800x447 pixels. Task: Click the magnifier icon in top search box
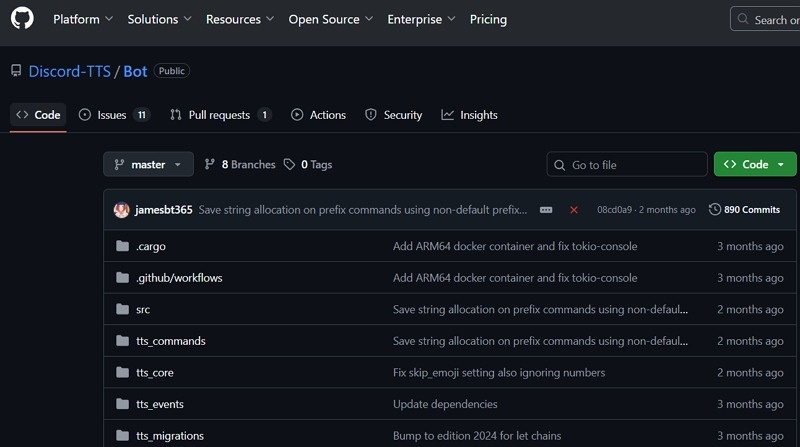coord(743,19)
